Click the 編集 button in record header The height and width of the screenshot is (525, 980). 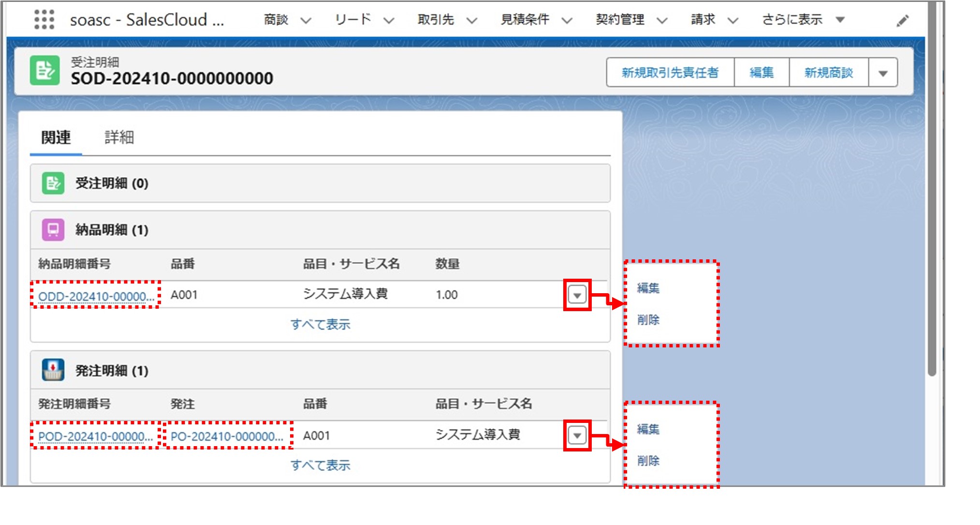point(761,73)
